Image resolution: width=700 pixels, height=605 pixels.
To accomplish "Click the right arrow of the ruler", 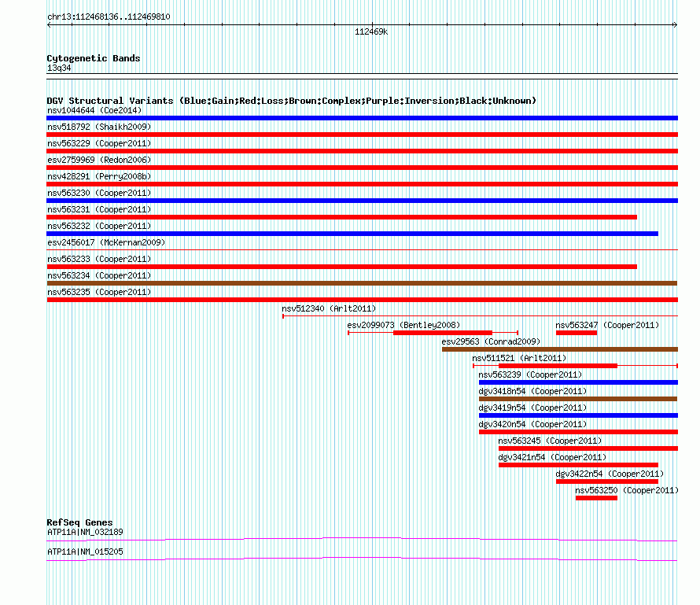I will pos(675,25).
